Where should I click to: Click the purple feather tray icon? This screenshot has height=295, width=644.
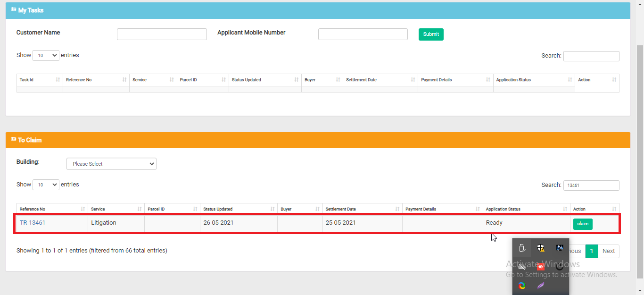pyautogui.click(x=541, y=286)
